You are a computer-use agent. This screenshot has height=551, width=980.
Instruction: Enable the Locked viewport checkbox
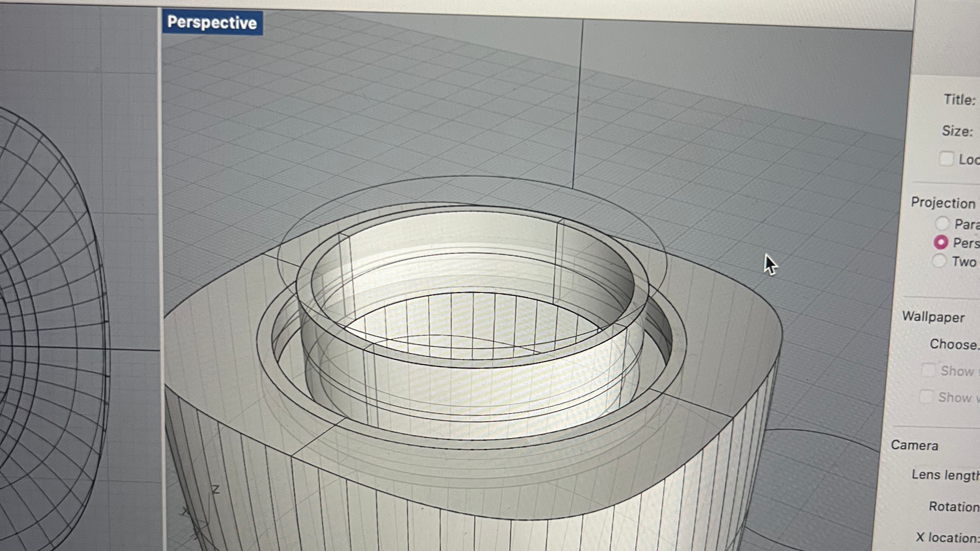tap(946, 159)
